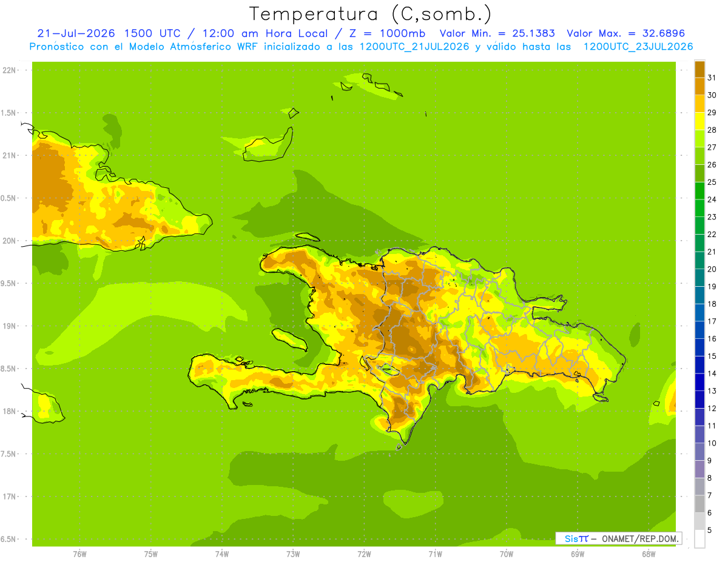Image resolution: width=728 pixels, height=562 pixels.
Task: Click the title "Temperatura (C,somb.)"
Action: click(370, 15)
